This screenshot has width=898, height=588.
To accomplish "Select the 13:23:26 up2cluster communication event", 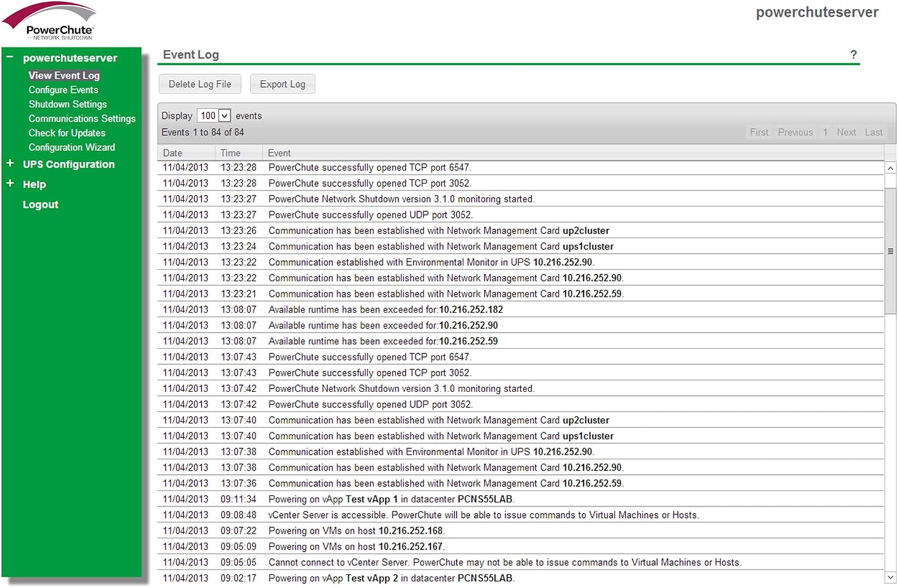I will (x=521, y=231).
